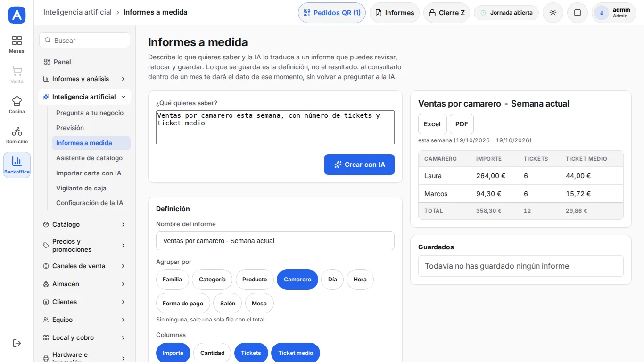Open the Previsión menu item
The width and height of the screenshot is (644, 362).
click(x=91, y=128)
